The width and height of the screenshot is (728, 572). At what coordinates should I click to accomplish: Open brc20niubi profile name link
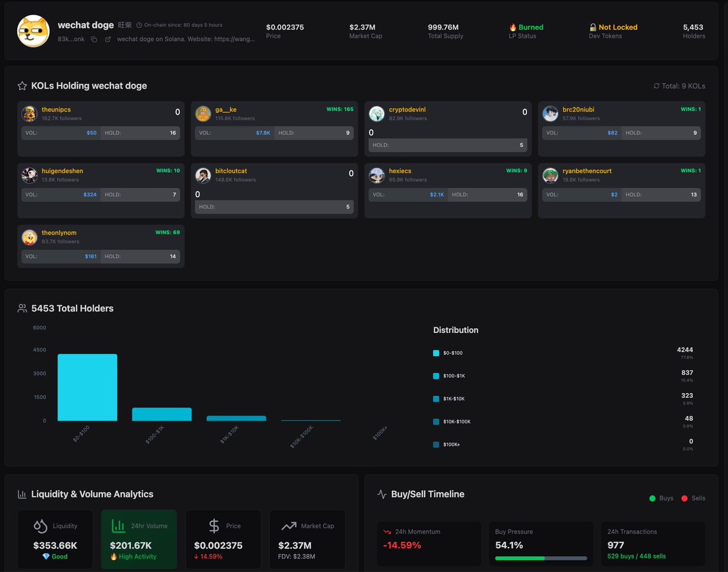point(578,110)
